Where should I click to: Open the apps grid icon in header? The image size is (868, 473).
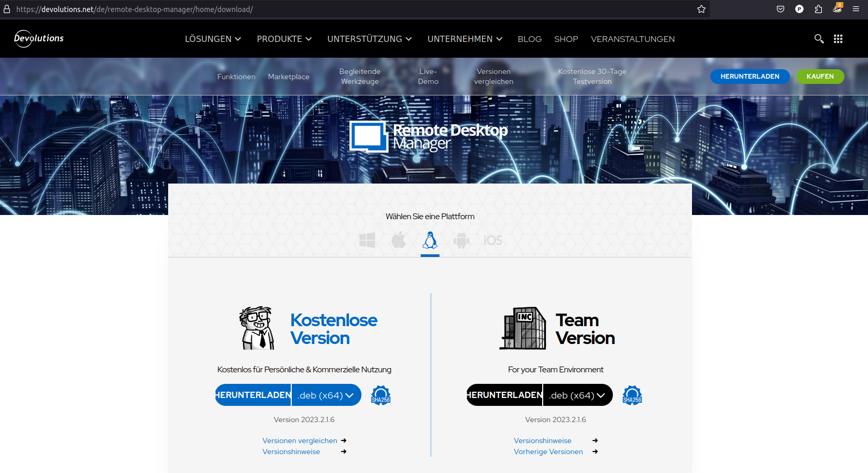pyautogui.click(x=838, y=39)
